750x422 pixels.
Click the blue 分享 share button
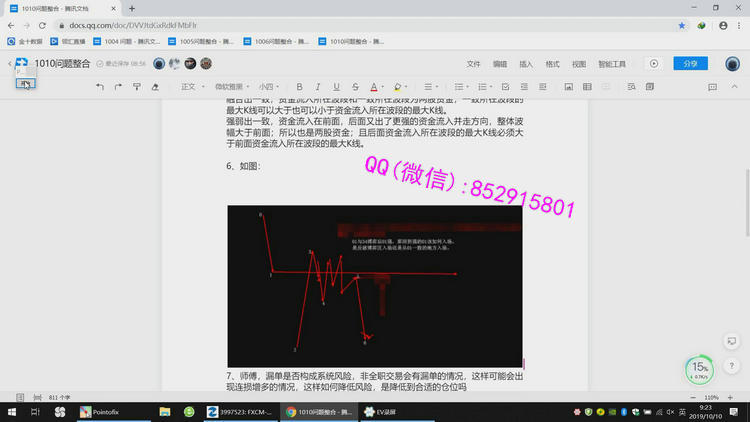pos(690,63)
